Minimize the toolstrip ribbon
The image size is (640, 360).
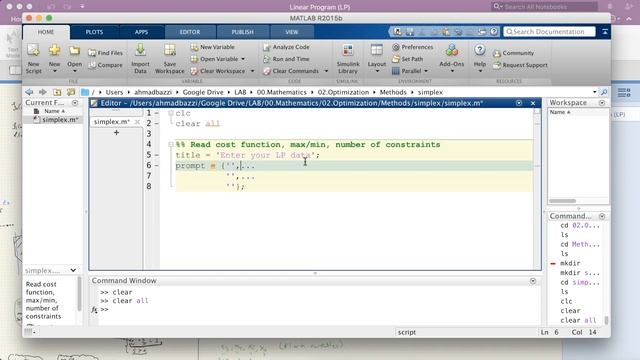[x=604, y=31]
